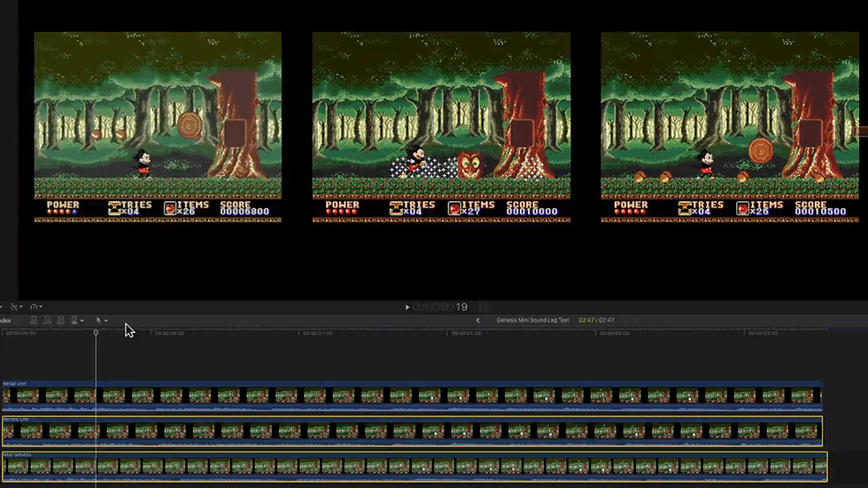
Task: Select the Retail Unit clip in timeline
Action: [x=412, y=395]
